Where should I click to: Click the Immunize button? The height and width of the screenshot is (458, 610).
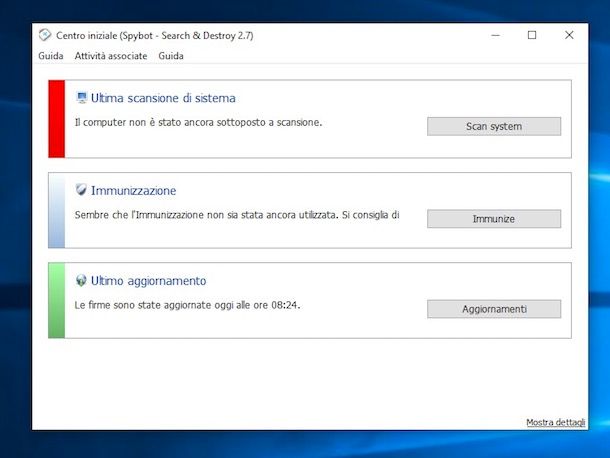pos(494,219)
